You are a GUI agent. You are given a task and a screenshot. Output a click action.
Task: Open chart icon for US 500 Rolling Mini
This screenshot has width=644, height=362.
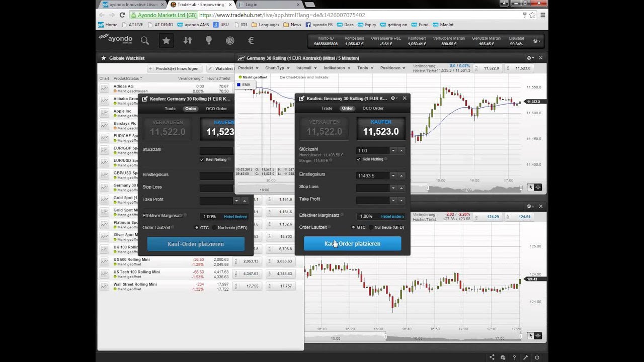(x=104, y=261)
